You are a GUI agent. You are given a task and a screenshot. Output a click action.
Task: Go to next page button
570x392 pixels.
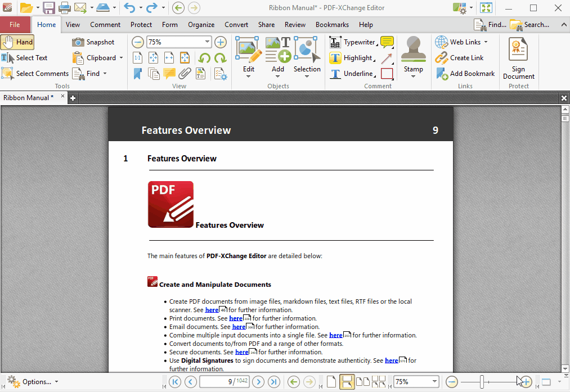coord(258,382)
